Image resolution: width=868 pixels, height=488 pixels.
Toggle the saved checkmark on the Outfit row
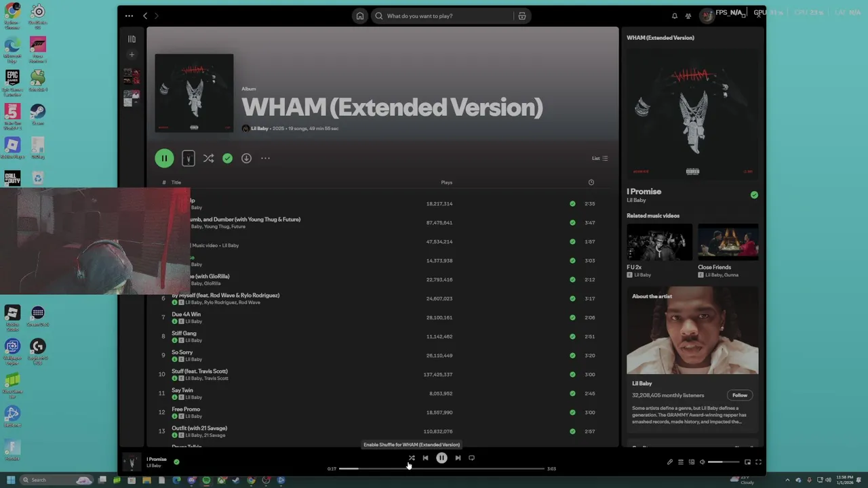point(572,431)
